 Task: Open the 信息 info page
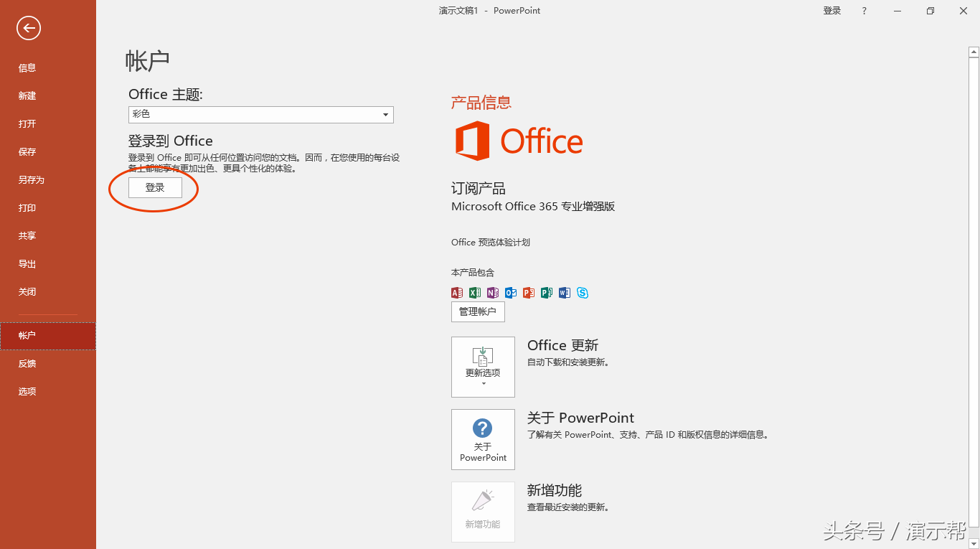(x=48, y=68)
